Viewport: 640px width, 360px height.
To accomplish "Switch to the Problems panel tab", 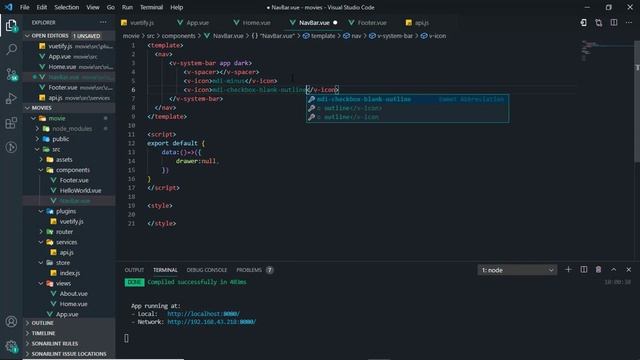I will pyautogui.click(x=249, y=270).
